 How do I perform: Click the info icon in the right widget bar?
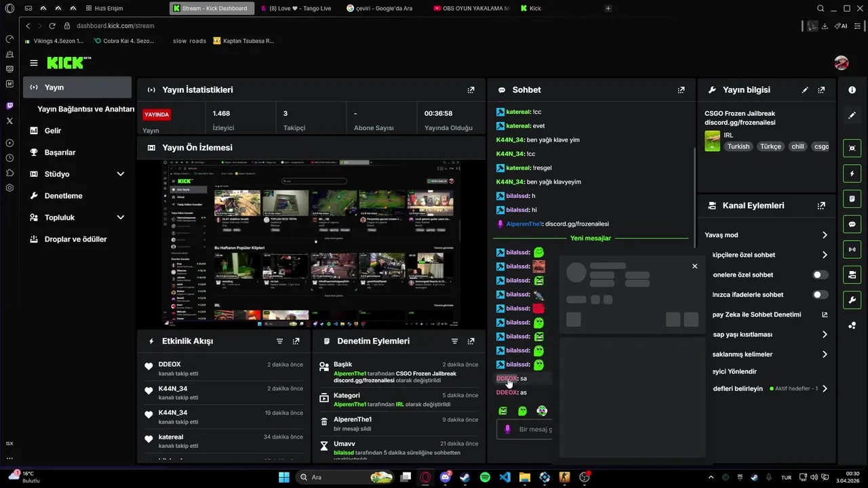[x=852, y=89]
